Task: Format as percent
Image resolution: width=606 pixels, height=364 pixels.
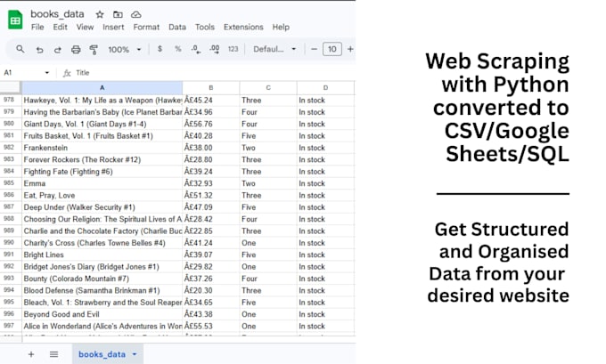Action: 177,49
